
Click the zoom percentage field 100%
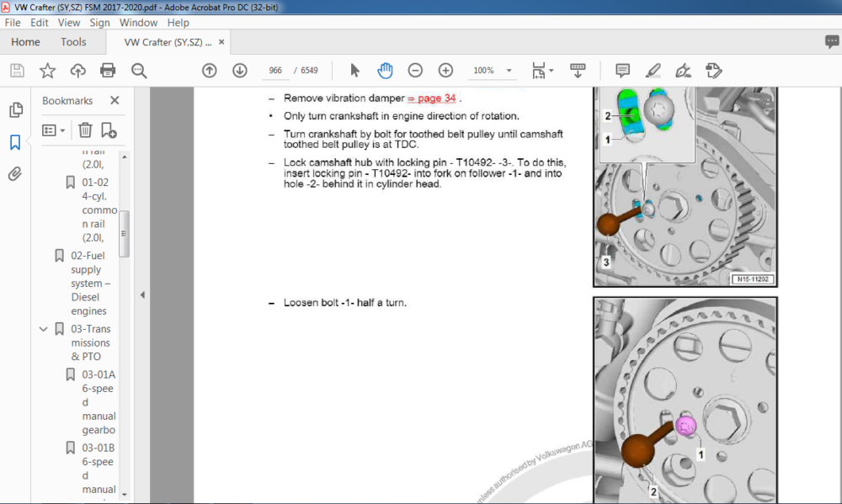click(484, 71)
